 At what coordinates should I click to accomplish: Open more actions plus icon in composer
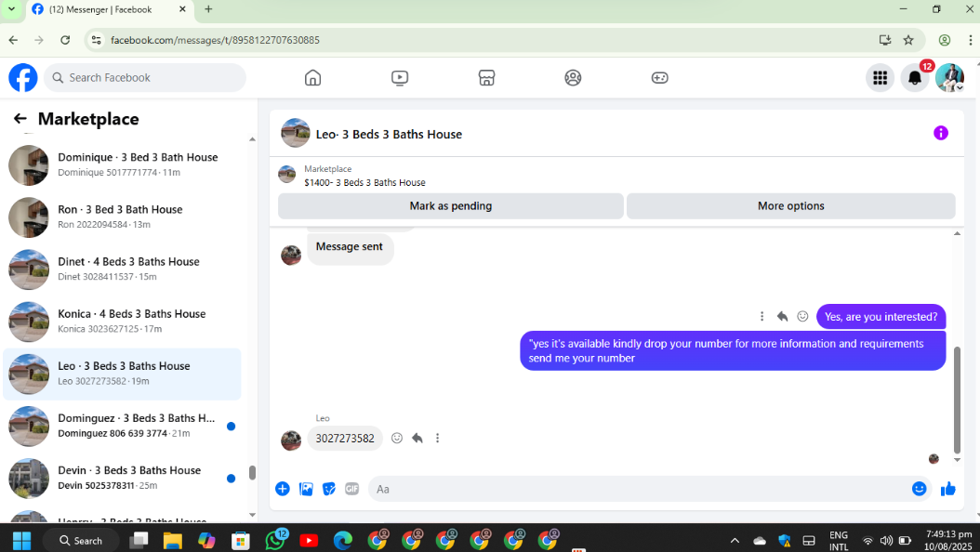283,489
